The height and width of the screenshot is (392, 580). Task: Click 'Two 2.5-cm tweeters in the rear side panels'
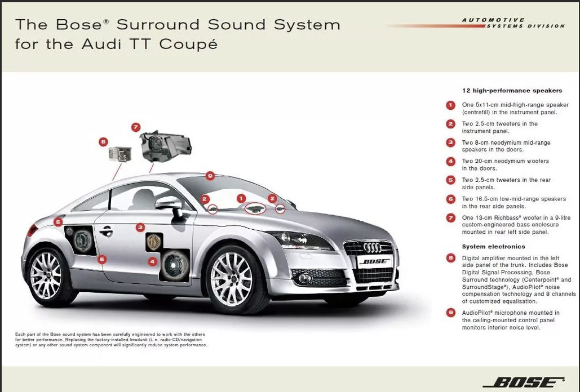pyautogui.click(x=506, y=184)
